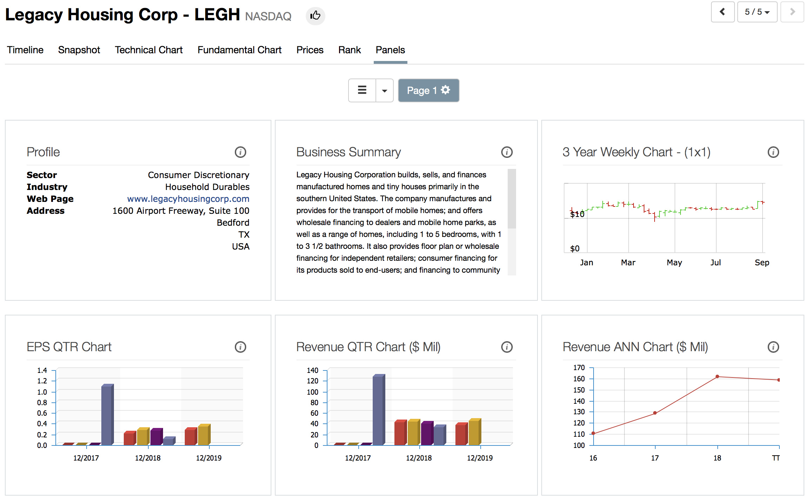This screenshot has height=504, width=812.
Task: Click the Business Summary scrollbar thumb
Action: (512, 198)
